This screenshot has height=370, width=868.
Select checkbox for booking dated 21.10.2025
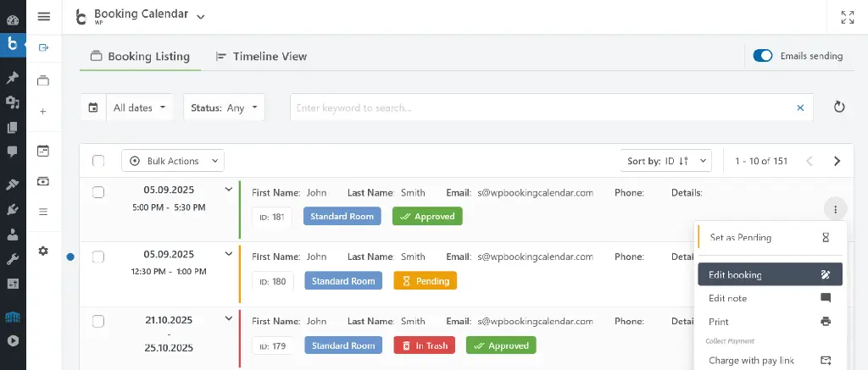point(98,321)
